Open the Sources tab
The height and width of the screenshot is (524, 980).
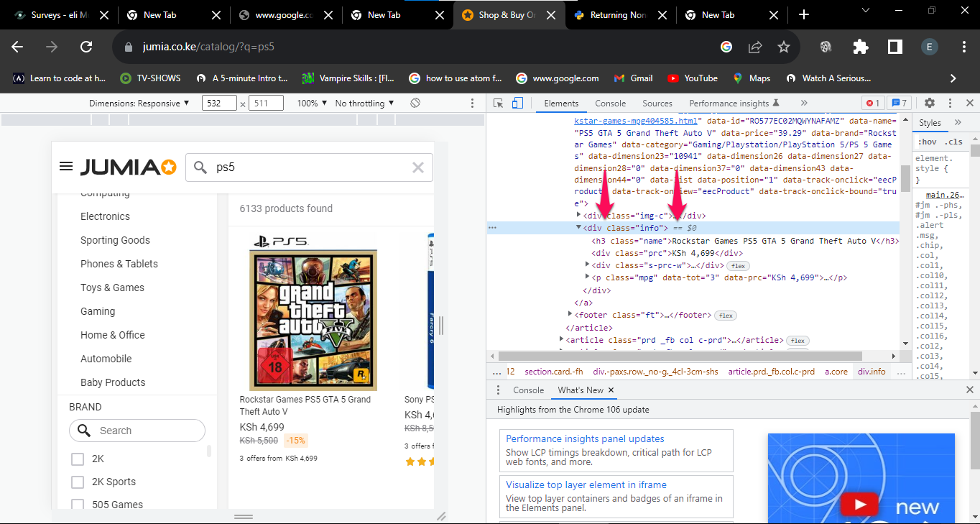point(657,103)
